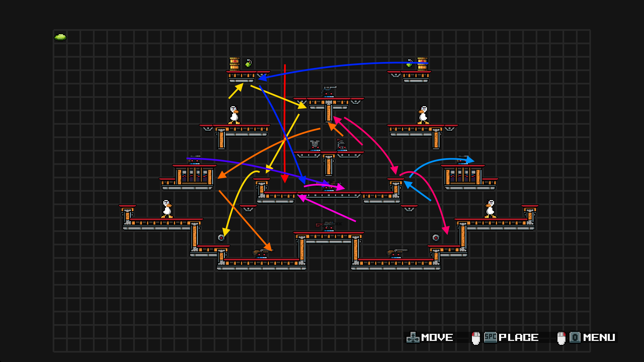Click the MOVE arrow keys icon
The height and width of the screenshot is (362, 644).
413,338
